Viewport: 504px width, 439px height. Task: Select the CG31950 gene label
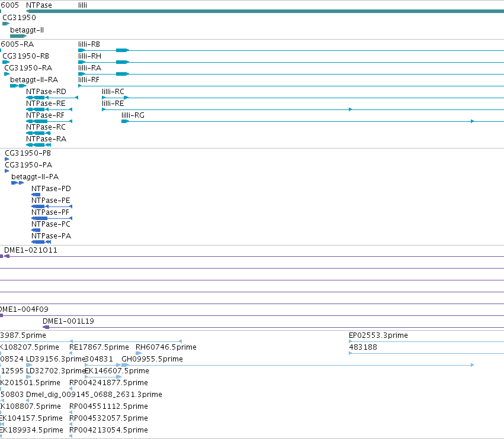coord(20,18)
